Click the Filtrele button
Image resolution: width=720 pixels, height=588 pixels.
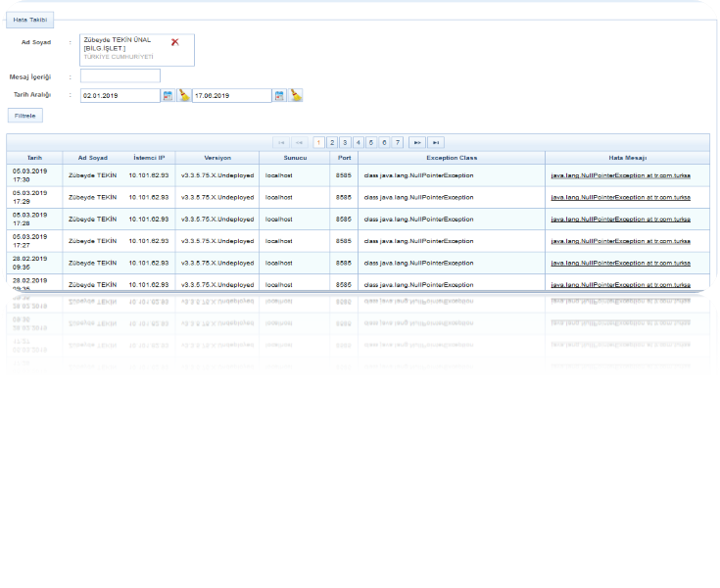pyautogui.click(x=24, y=116)
